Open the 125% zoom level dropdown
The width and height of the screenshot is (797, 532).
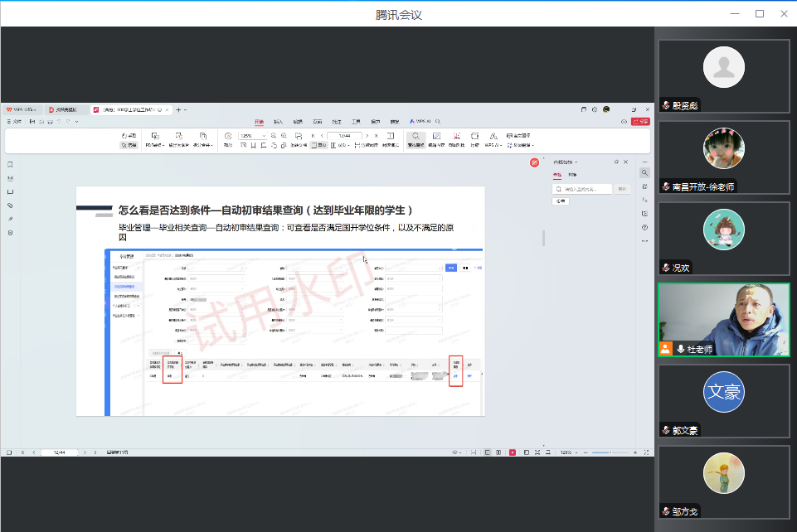[264, 135]
